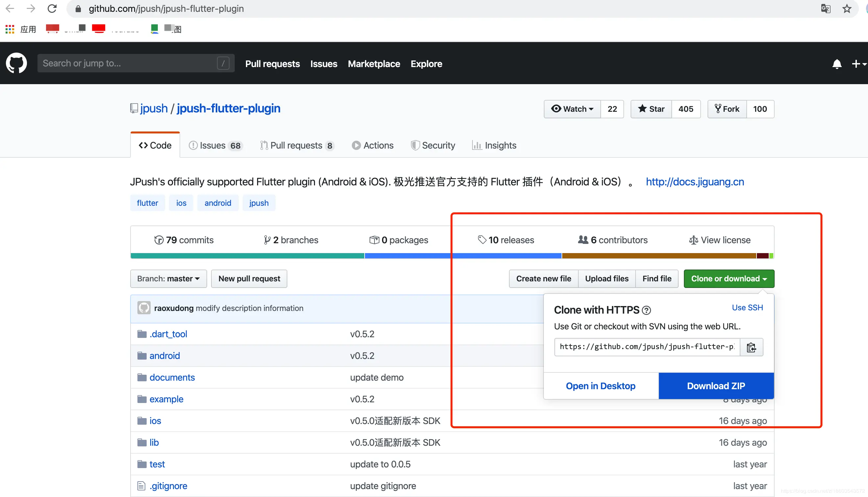This screenshot has width=868, height=497.
Task: Click the Issues tab icon
Action: 193,145
